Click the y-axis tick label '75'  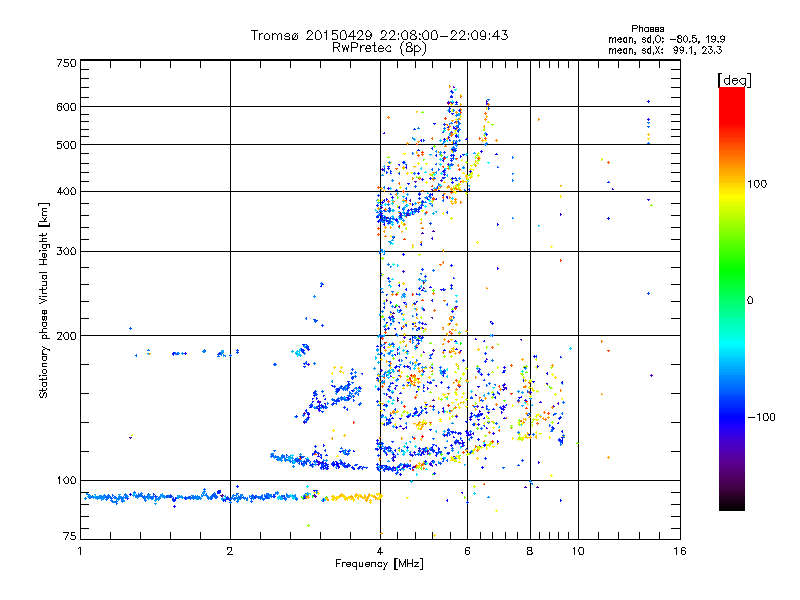[70, 536]
